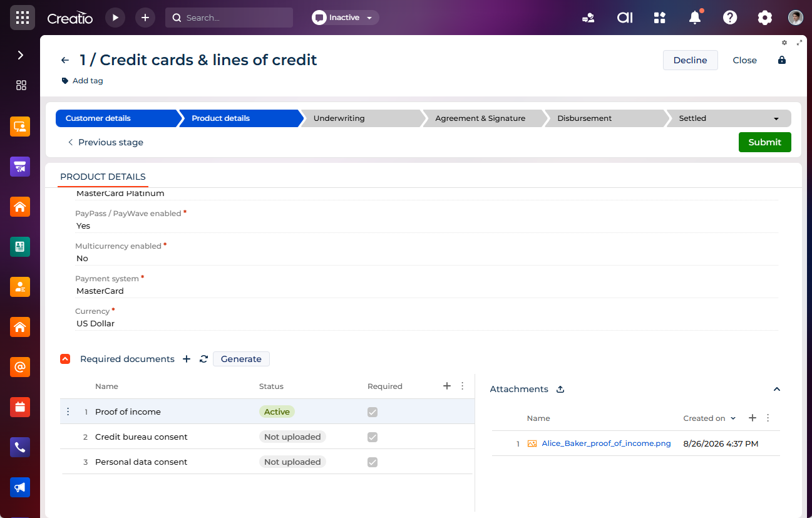812x518 pixels.
Task: Click the lock icon next to Close
Action: (x=781, y=60)
